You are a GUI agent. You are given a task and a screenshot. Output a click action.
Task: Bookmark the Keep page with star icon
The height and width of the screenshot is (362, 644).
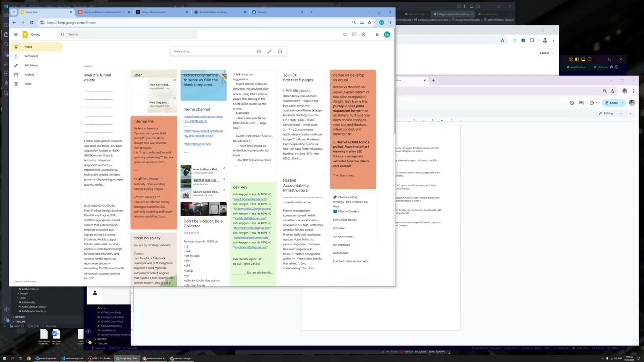[369, 22]
